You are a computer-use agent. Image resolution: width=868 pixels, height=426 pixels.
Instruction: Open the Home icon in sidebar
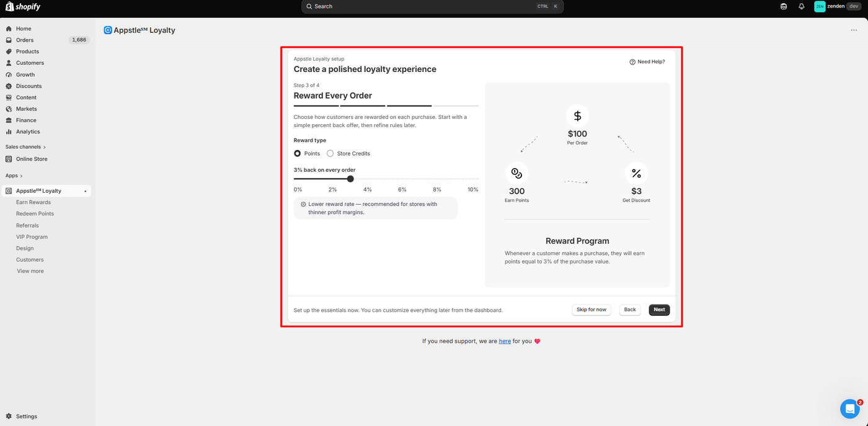(9, 29)
